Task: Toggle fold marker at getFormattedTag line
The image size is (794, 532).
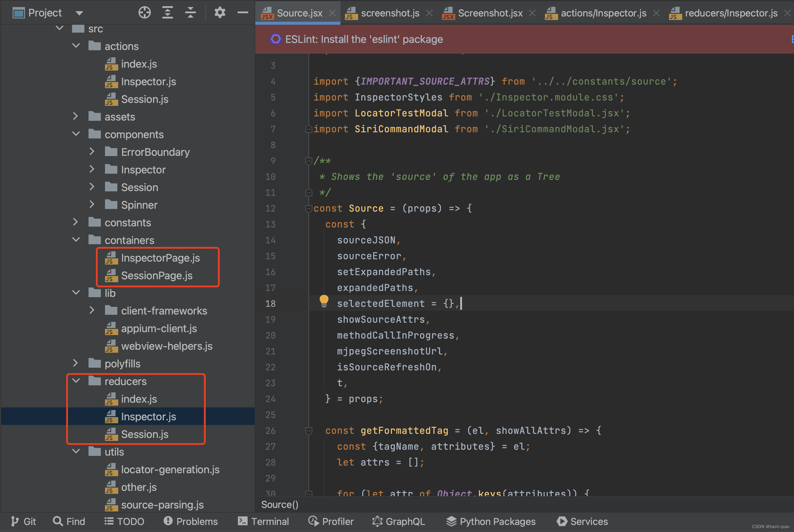Action: tap(308, 431)
